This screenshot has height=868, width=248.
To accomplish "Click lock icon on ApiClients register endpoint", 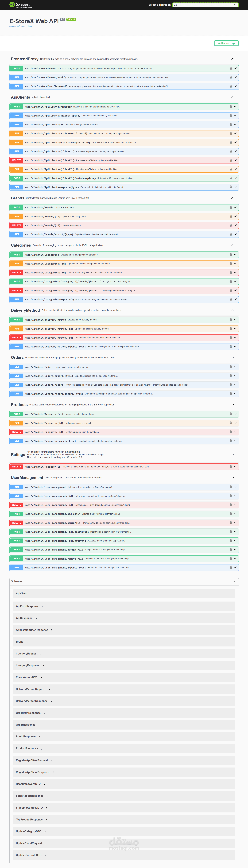I will (231, 106).
